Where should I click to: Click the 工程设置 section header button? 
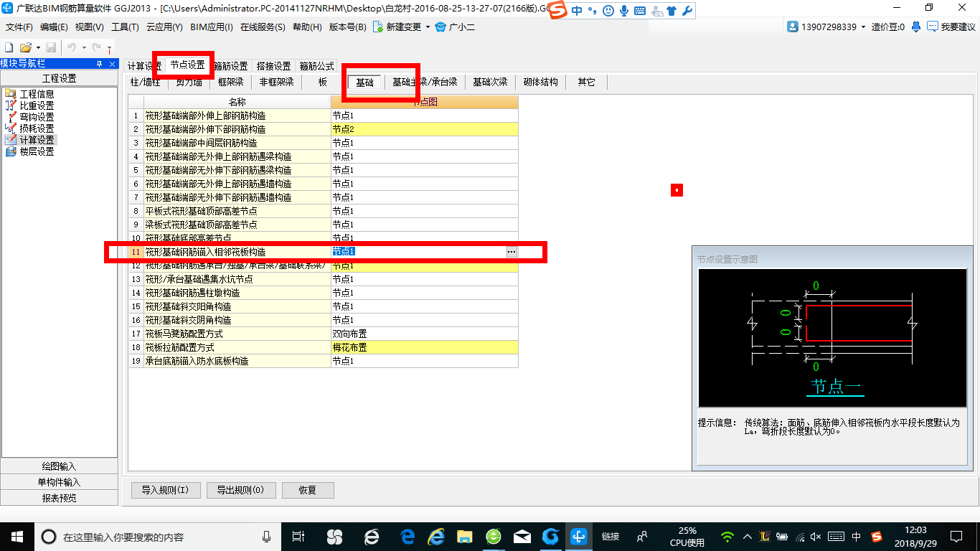[x=59, y=78]
